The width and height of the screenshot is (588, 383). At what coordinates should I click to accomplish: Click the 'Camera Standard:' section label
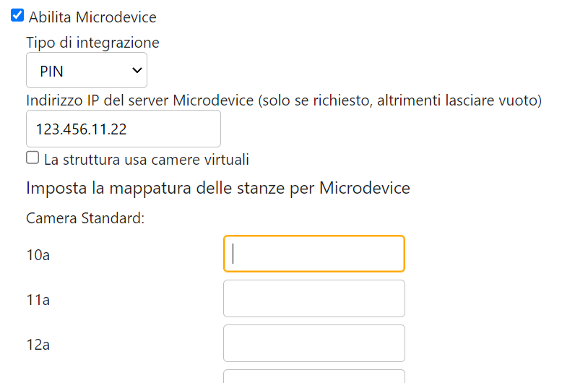point(85,218)
